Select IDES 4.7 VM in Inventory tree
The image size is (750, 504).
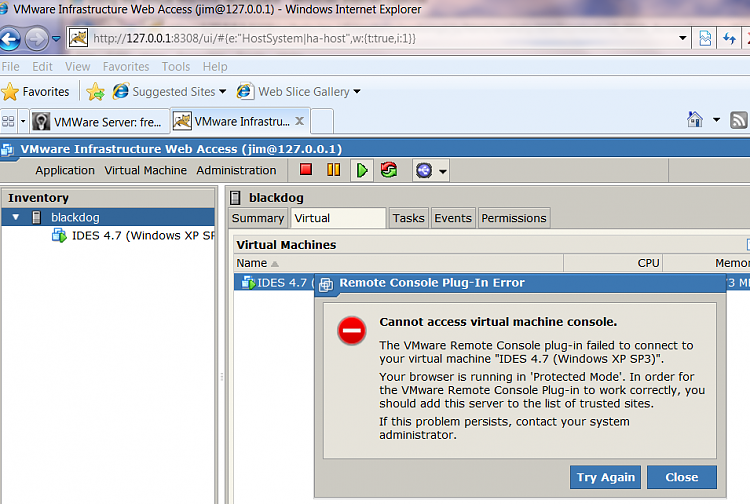(x=134, y=235)
